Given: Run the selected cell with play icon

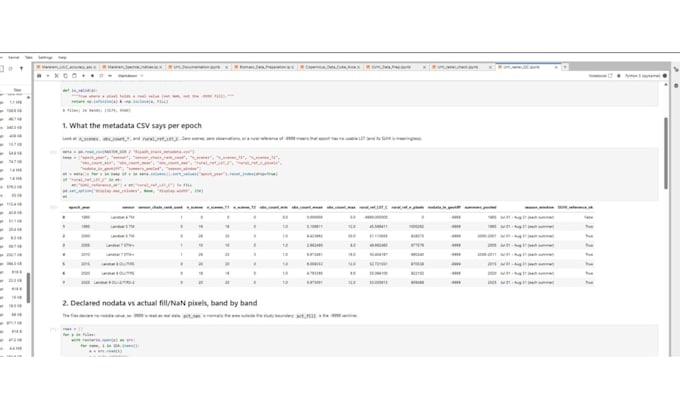Looking at the screenshot, I should point(83,76).
